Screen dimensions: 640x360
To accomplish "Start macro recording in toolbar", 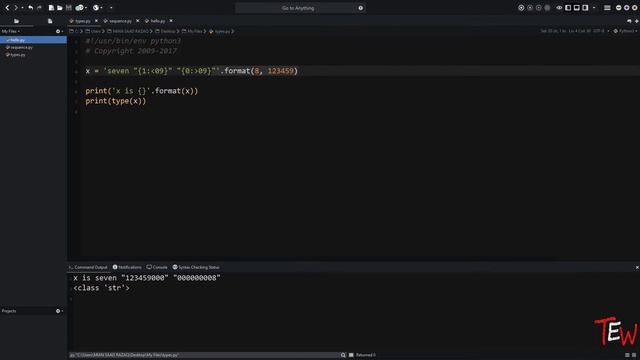I will [x=521, y=8].
